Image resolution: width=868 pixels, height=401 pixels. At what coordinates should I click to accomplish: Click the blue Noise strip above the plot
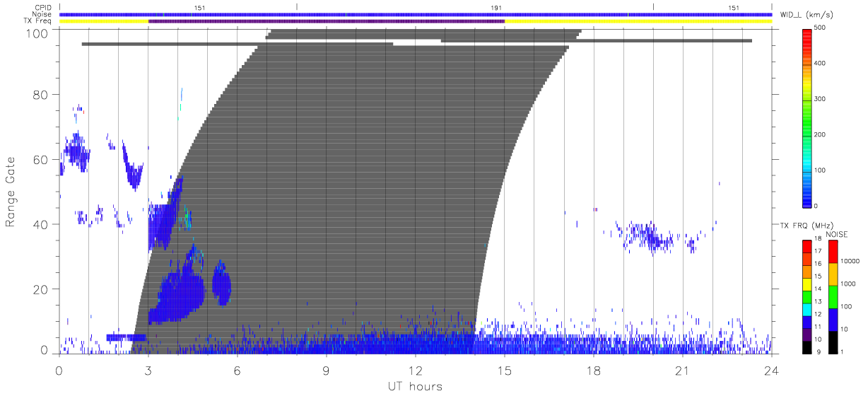click(416, 14)
